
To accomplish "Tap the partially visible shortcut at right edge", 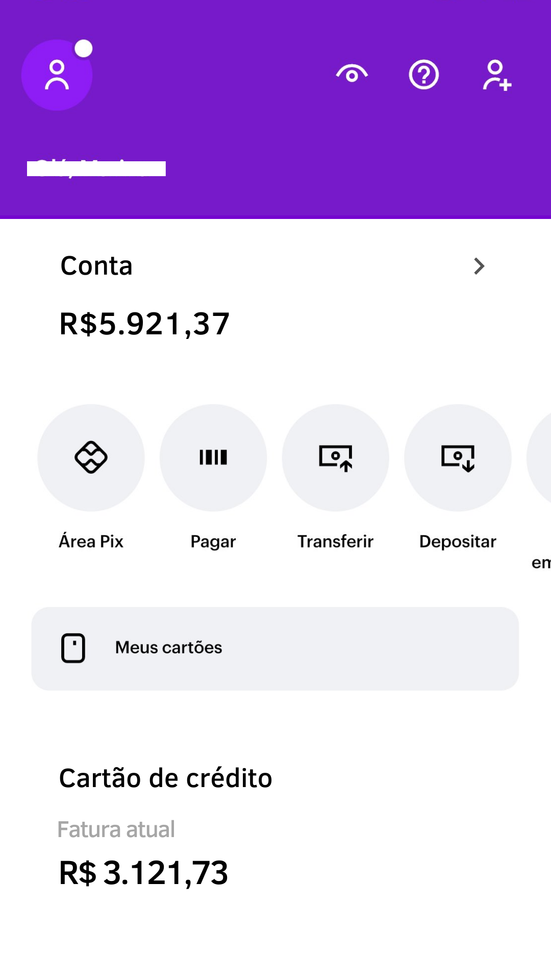I will [540, 457].
